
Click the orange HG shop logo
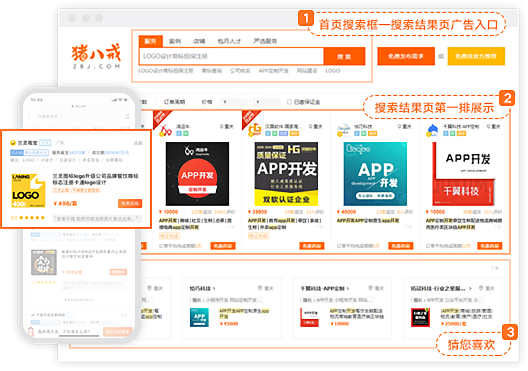(x=255, y=130)
